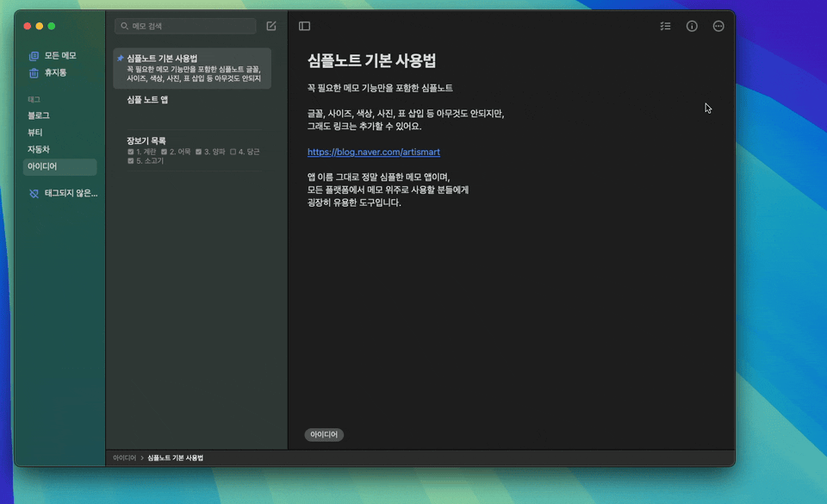Open 휴지통 in the sidebar
Viewport: 827px width, 504px height.
pyautogui.click(x=59, y=72)
